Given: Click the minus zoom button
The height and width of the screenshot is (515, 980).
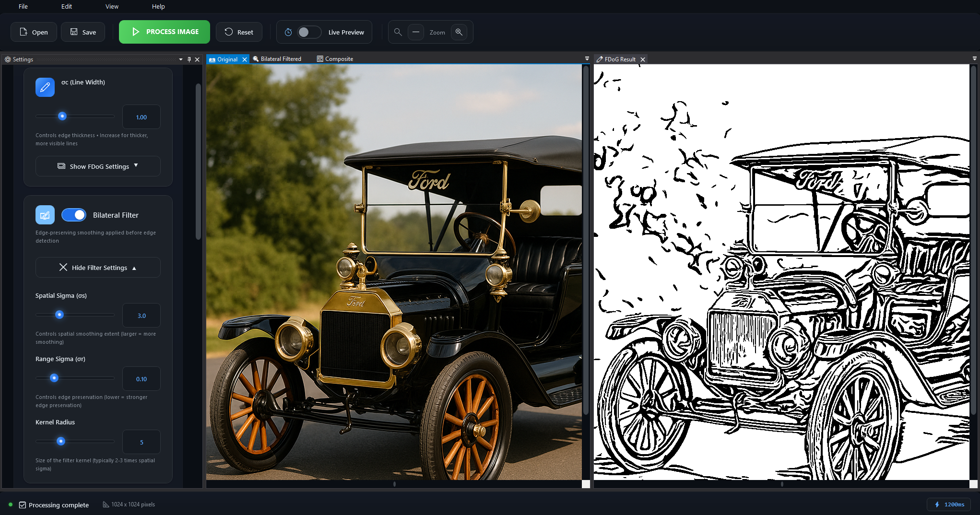Looking at the screenshot, I should pyautogui.click(x=416, y=32).
